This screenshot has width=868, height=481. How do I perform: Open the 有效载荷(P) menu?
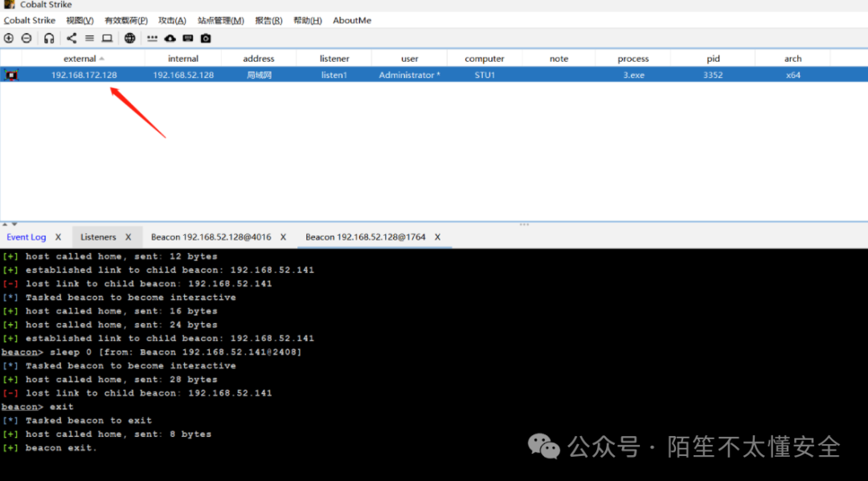tap(125, 20)
